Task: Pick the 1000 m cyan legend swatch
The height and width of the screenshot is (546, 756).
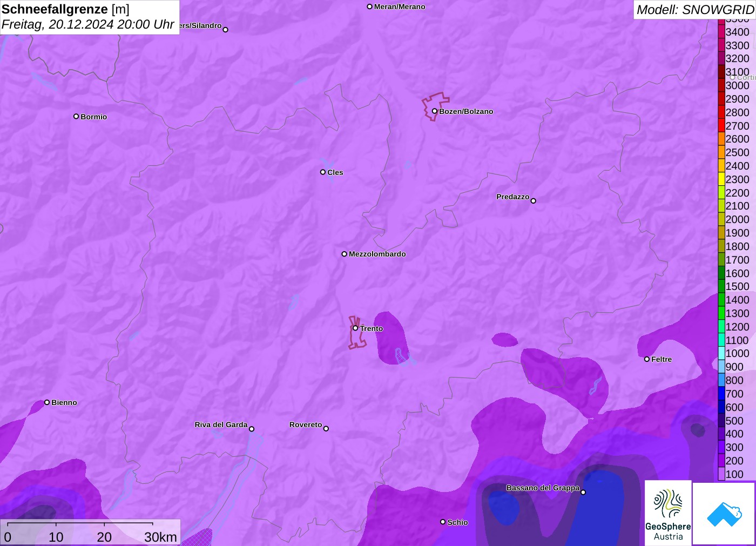Action: coord(721,353)
